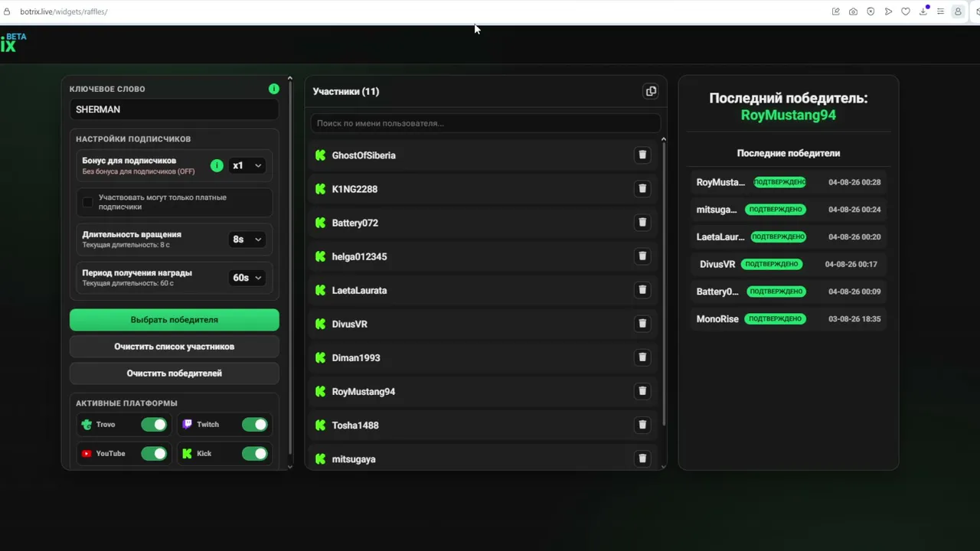Open reward period 60s dropdown
The width and height of the screenshot is (980, 551).
pos(247,278)
